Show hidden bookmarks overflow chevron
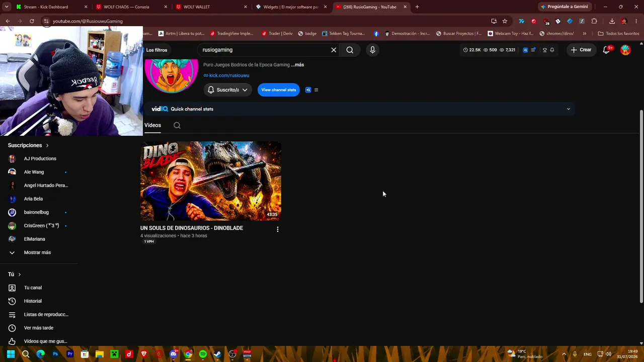 click(584, 34)
